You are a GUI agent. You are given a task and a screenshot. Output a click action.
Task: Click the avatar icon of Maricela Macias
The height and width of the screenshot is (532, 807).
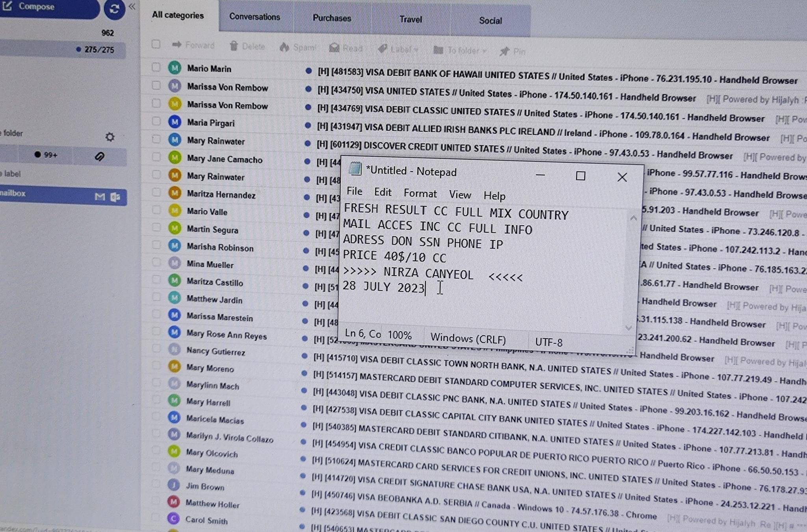coord(174,417)
